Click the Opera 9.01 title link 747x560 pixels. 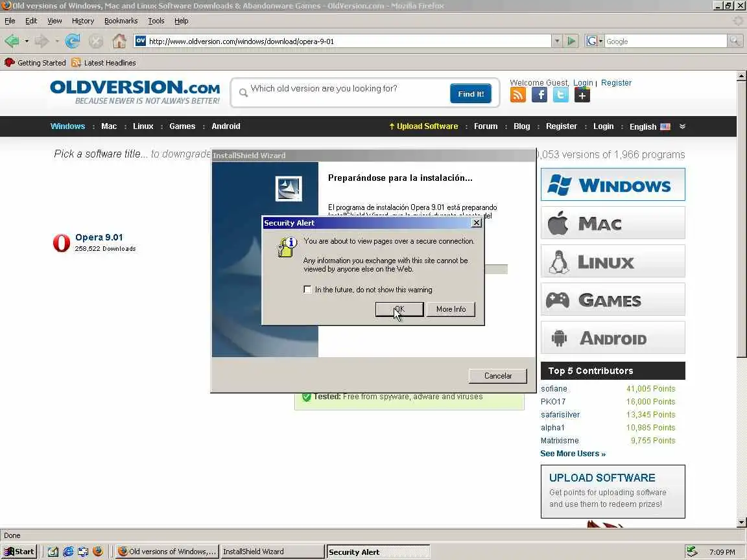99,237
